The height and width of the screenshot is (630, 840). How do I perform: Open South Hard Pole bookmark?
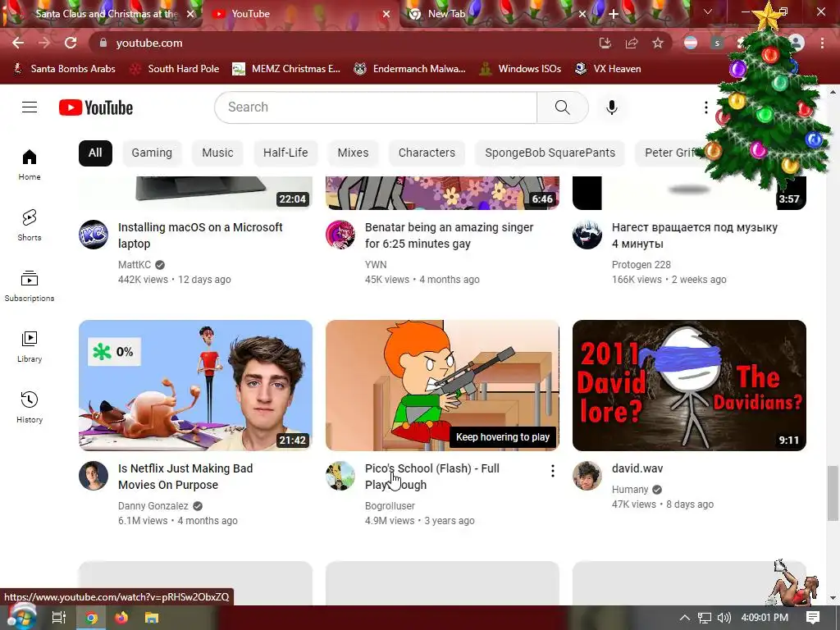coord(176,69)
